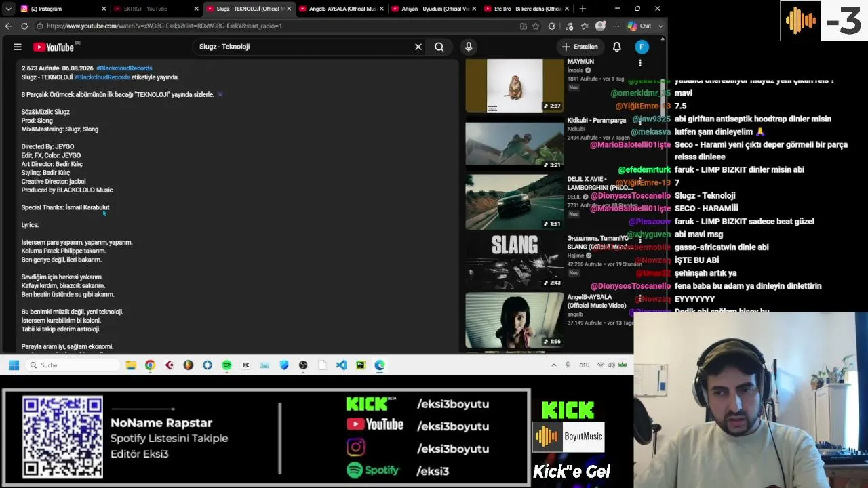
Task: Click the Erstellen create button
Action: pyautogui.click(x=580, y=47)
